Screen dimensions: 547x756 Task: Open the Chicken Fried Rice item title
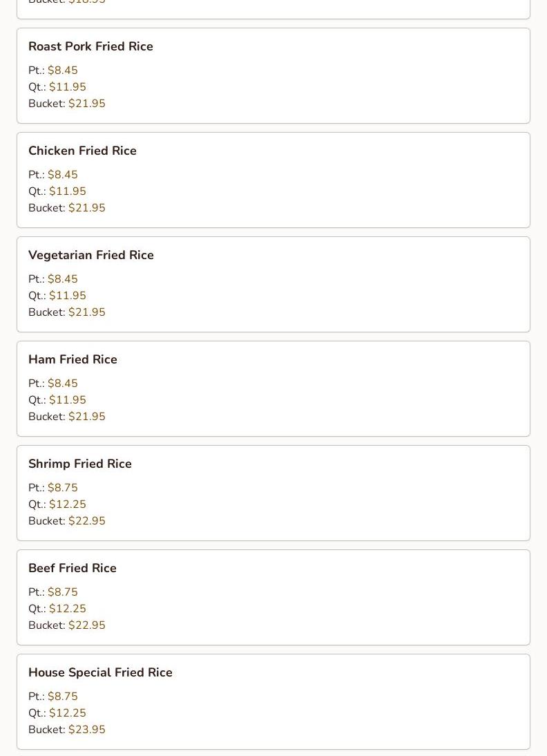(82, 151)
